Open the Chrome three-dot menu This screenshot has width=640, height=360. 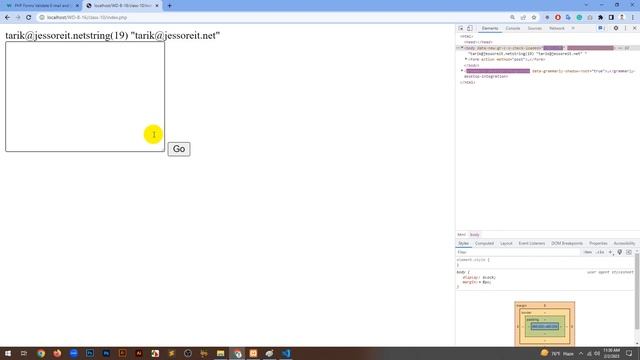tap(633, 18)
